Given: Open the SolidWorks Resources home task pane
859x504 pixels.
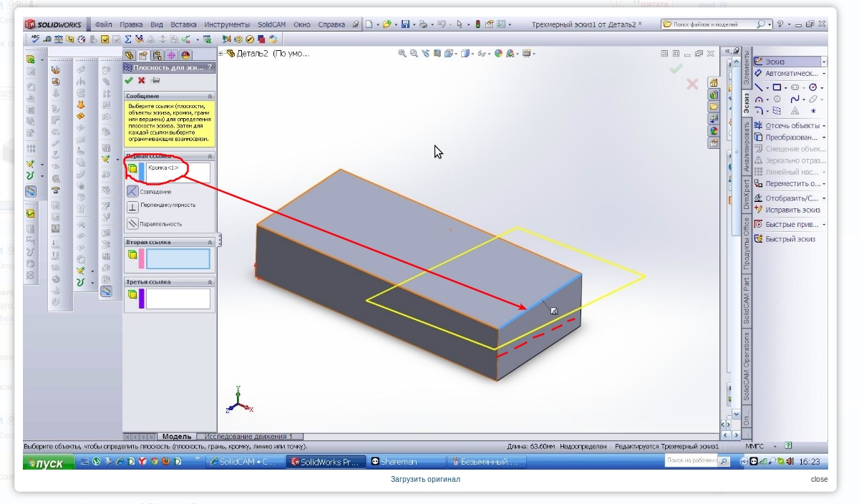Looking at the screenshot, I should click(x=714, y=82).
